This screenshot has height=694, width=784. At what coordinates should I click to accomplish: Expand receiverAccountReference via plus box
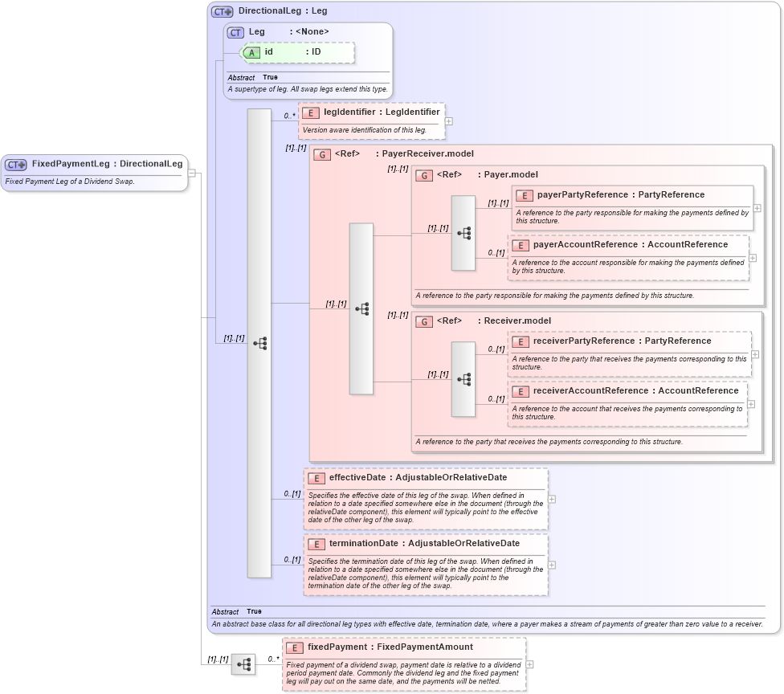(x=749, y=404)
